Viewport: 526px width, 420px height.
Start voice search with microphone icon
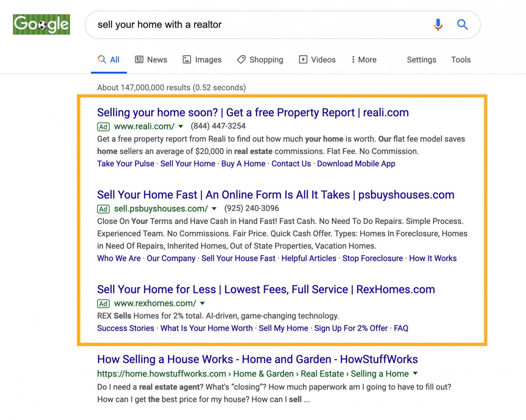point(438,24)
